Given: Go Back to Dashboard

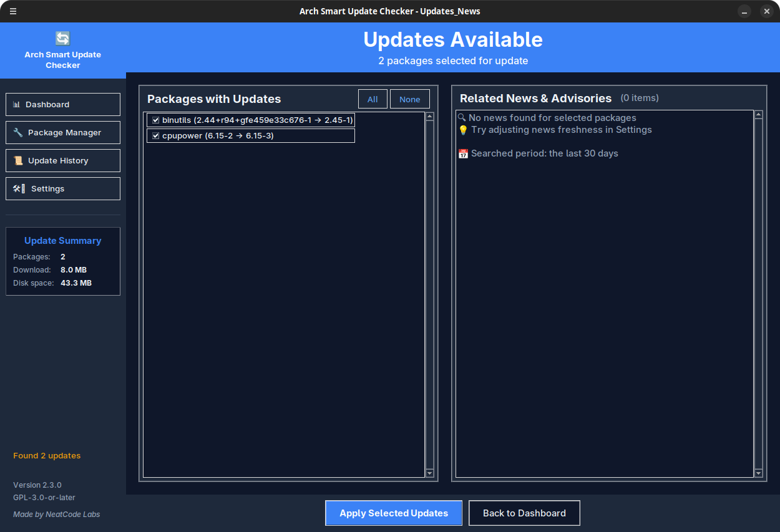Looking at the screenshot, I should (524, 513).
